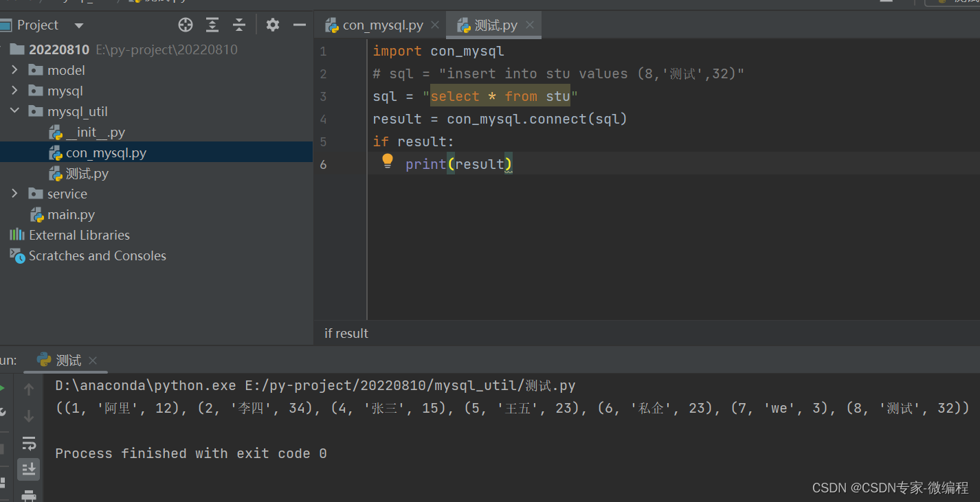Viewport: 980px width, 502px height.
Task: Open Project panel options gear
Action: (x=273, y=25)
